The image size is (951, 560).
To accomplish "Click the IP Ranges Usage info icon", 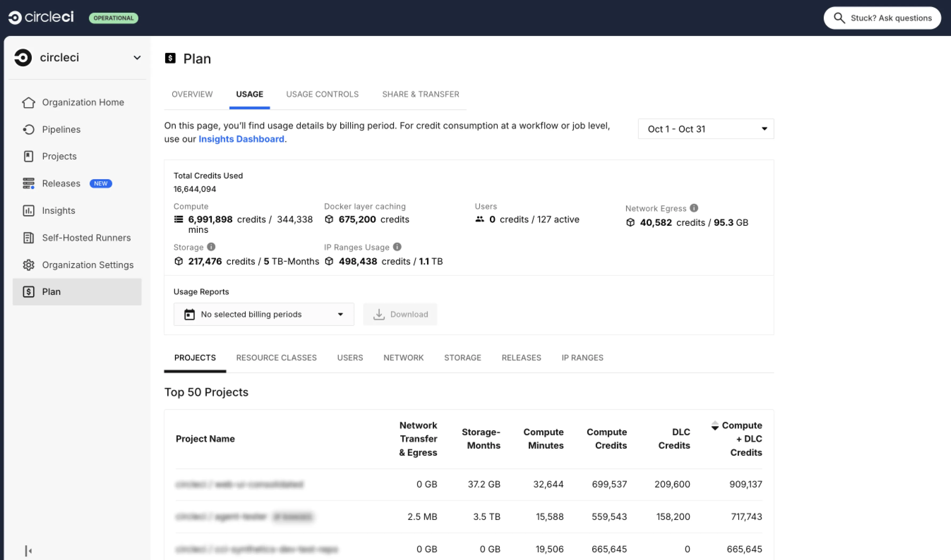I will pos(397,247).
